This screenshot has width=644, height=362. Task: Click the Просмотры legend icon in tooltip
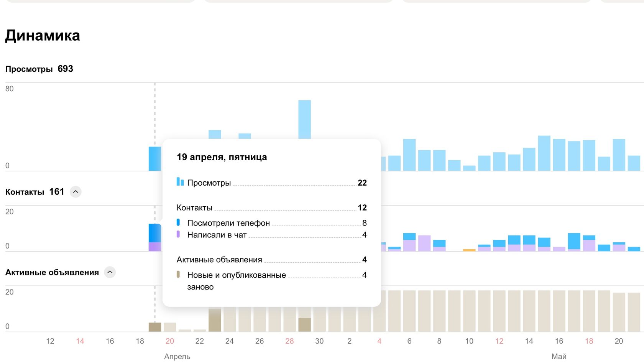180,182
